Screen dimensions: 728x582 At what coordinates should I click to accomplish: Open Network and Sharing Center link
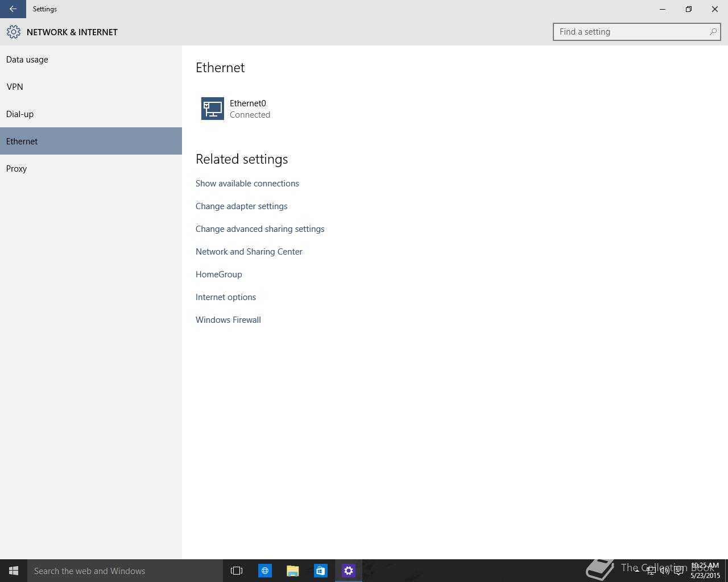(x=249, y=252)
